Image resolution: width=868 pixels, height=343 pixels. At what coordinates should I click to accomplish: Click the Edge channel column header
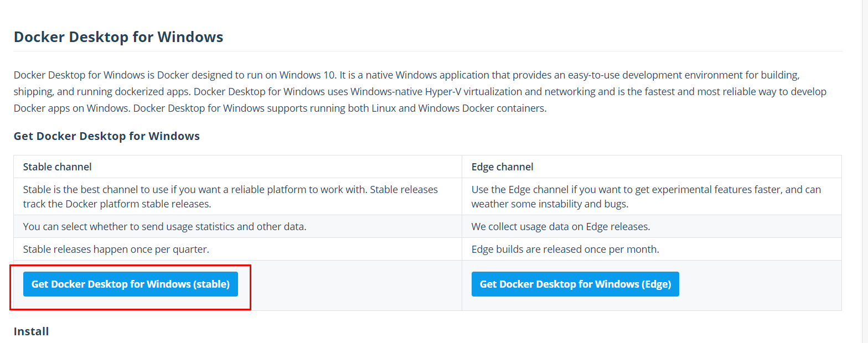click(652, 167)
